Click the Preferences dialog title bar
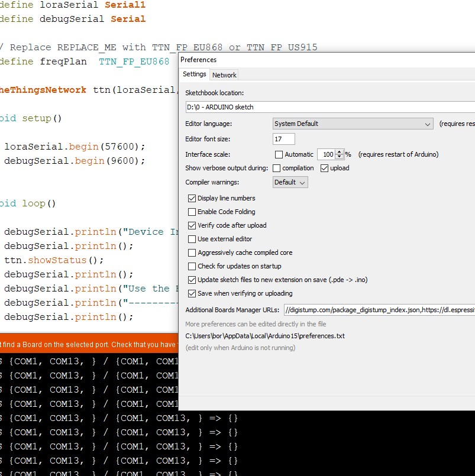The image size is (475, 476). tap(327, 60)
